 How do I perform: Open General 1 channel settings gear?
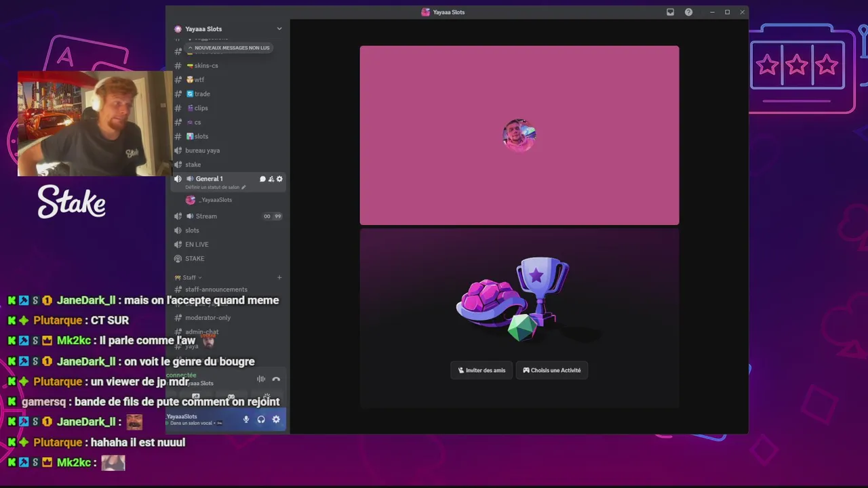pos(279,179)
